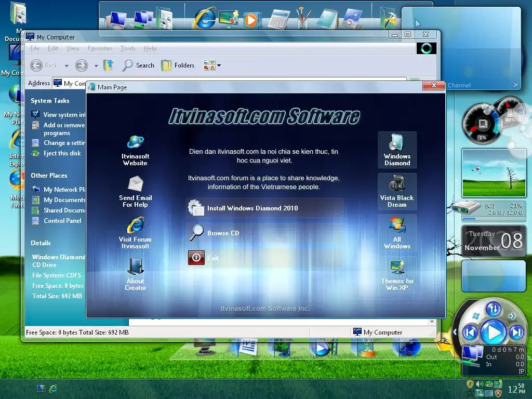
Task: Click Browse CD option
Action: (264, 233)
